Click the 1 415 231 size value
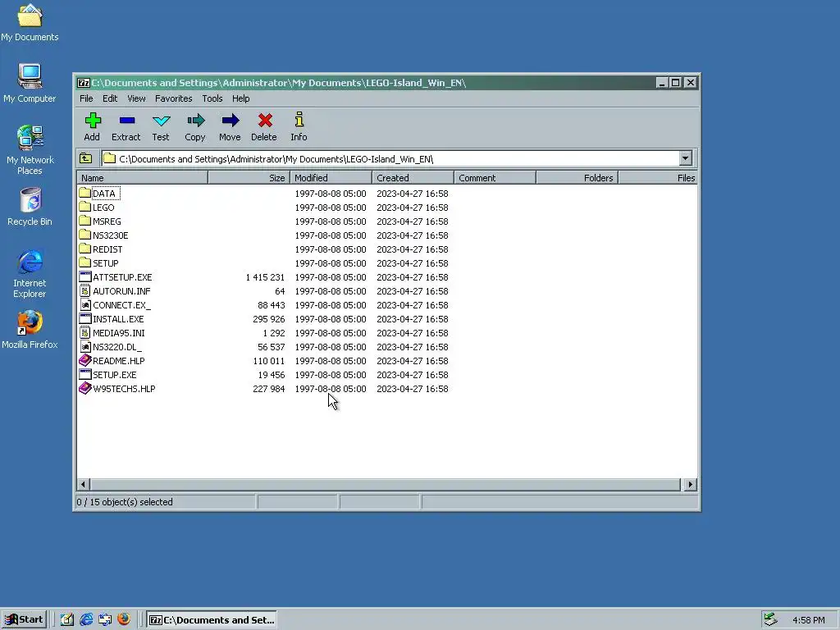840x630 pixels. click(265, 277)
